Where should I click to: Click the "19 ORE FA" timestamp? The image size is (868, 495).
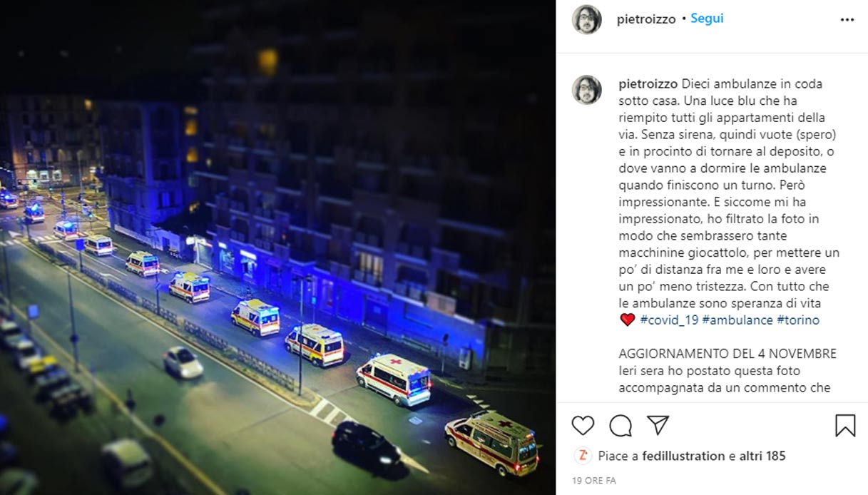pyautogui.click(x=593, y=481)
